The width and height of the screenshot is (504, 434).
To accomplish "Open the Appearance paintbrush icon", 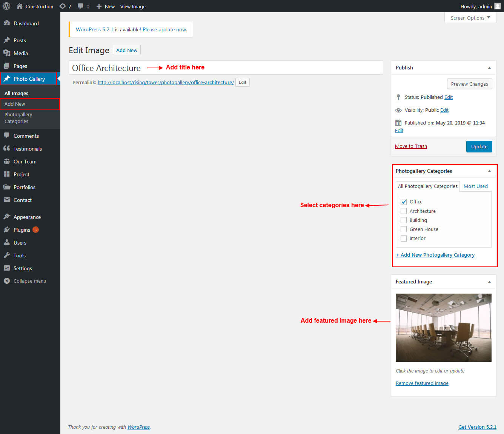I will (x=7, y=217).
